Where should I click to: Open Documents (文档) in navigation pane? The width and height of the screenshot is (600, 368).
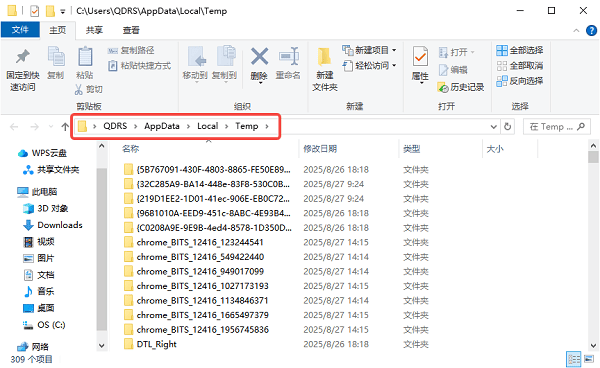click(39, 275)
